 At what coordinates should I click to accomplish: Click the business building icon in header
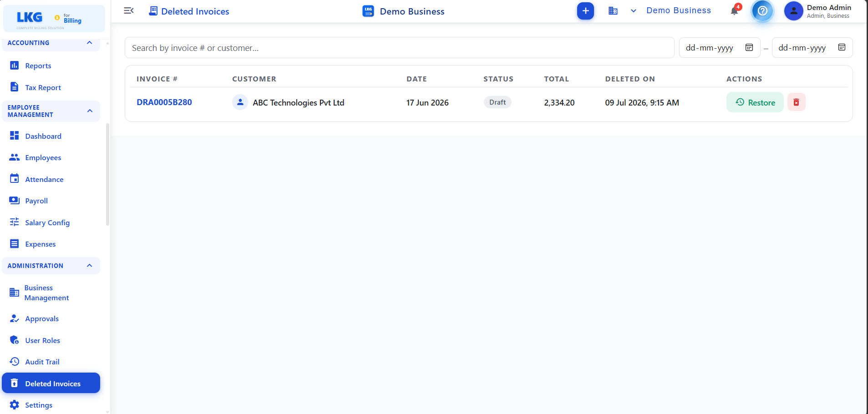(613, 11)
